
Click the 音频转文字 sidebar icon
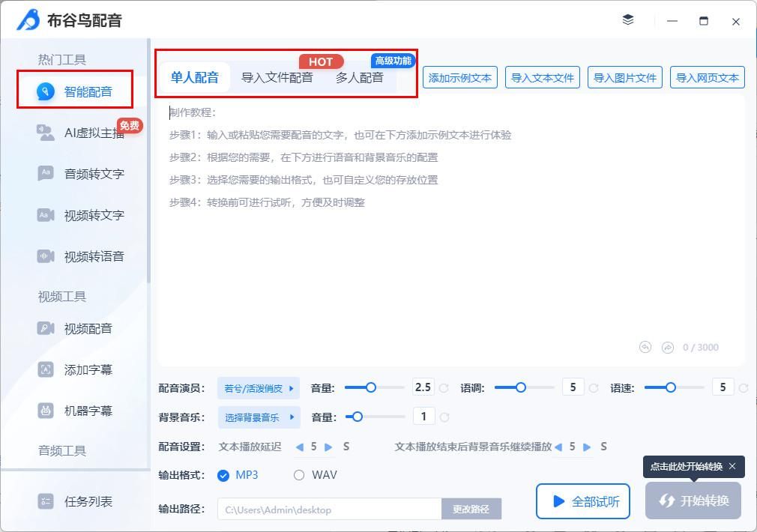click(46, 173)
